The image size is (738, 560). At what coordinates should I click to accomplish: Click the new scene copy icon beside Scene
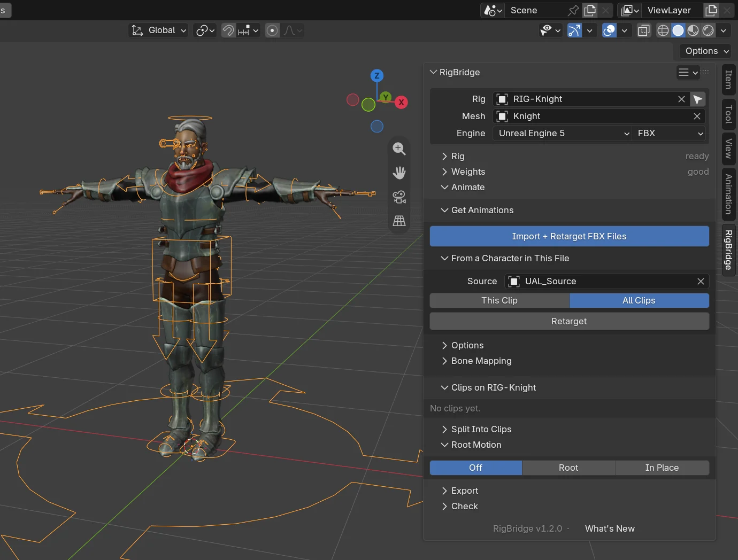coord(590,10)
